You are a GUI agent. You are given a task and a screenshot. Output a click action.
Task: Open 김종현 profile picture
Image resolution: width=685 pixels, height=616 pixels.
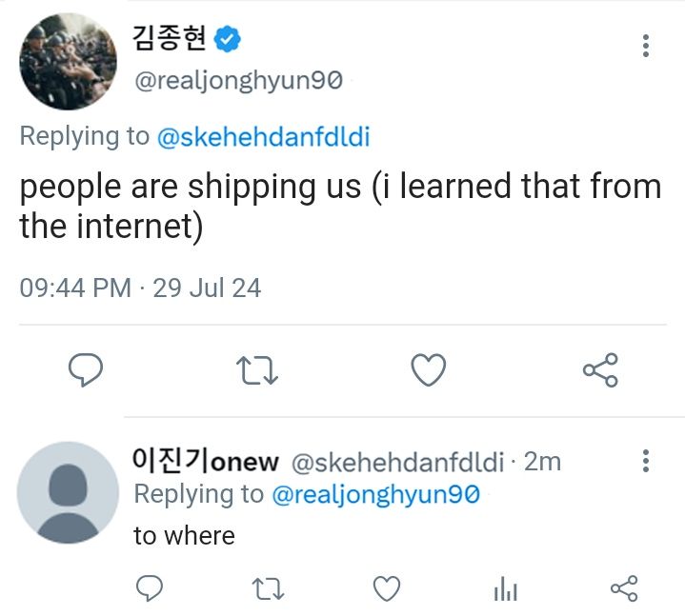68,61
